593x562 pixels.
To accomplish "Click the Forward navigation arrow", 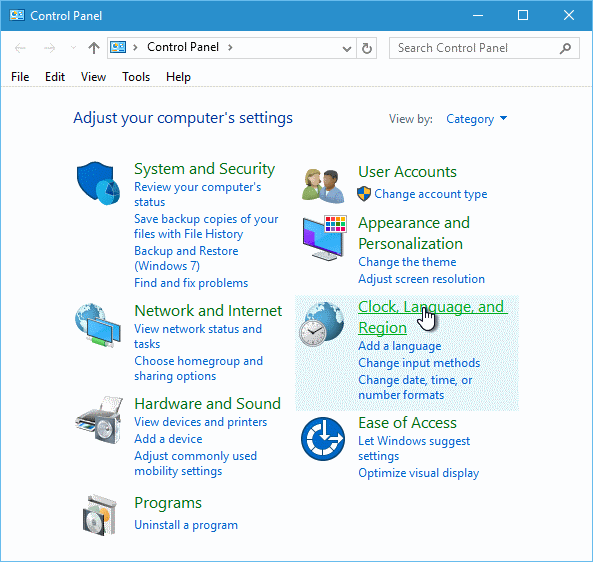I will click(49, 48).
